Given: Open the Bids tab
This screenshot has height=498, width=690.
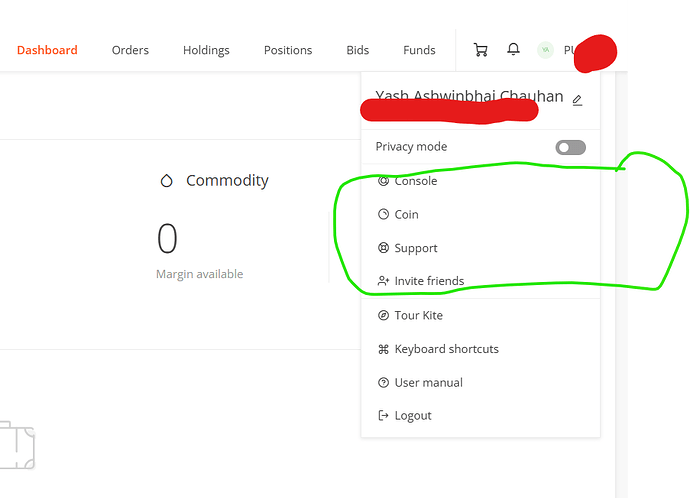Looking at the screenshot, I should (x=357, y=50).
